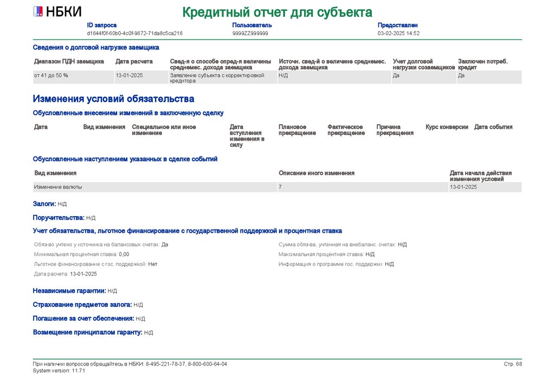555x392 pixels.
Task: Click 'Льготное финансирование с гос. поддержкой: Нет' line
Action: point(95,264)
